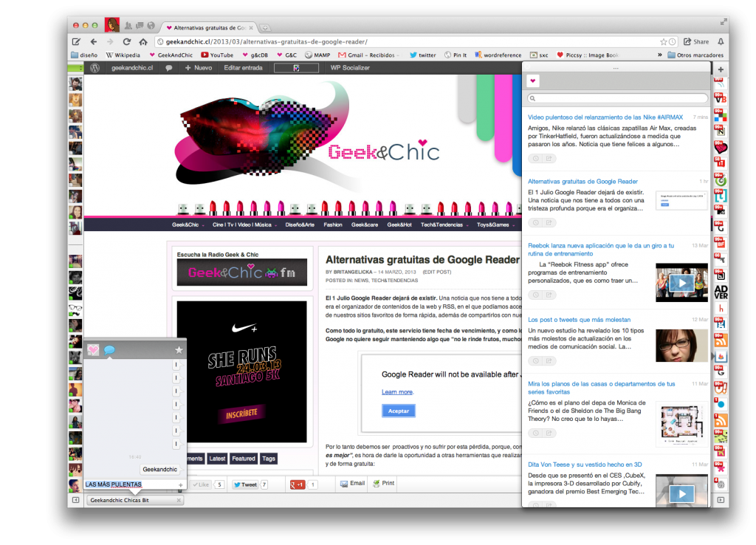Switch to the Featured tab
The width and height of the screenshot is (756, 545).
[x=244, y=459]
